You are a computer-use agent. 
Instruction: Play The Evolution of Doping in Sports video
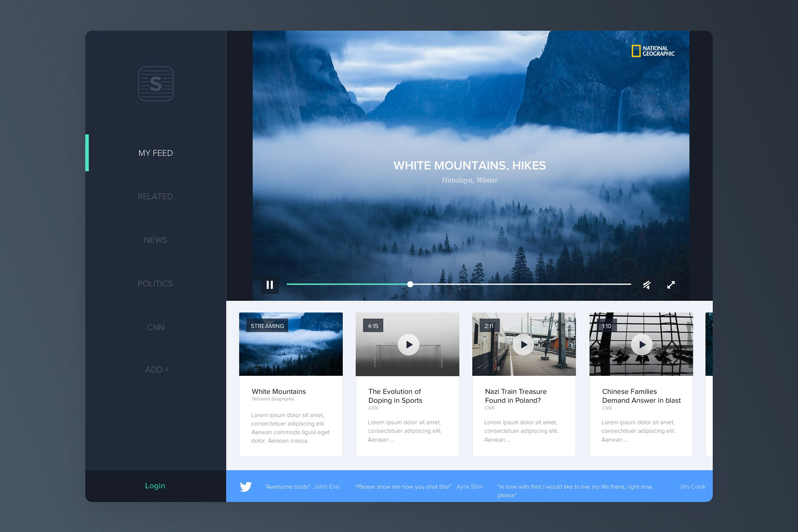[x=409, y=345]
